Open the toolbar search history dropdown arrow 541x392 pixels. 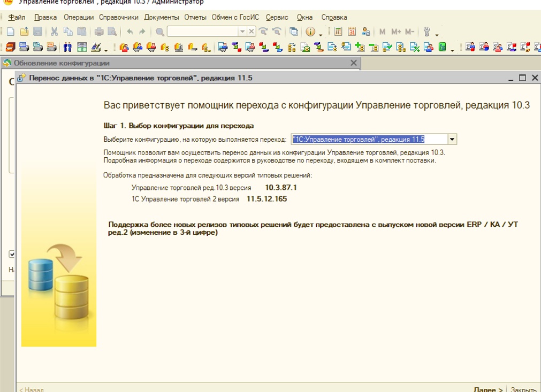click(242, 32)
